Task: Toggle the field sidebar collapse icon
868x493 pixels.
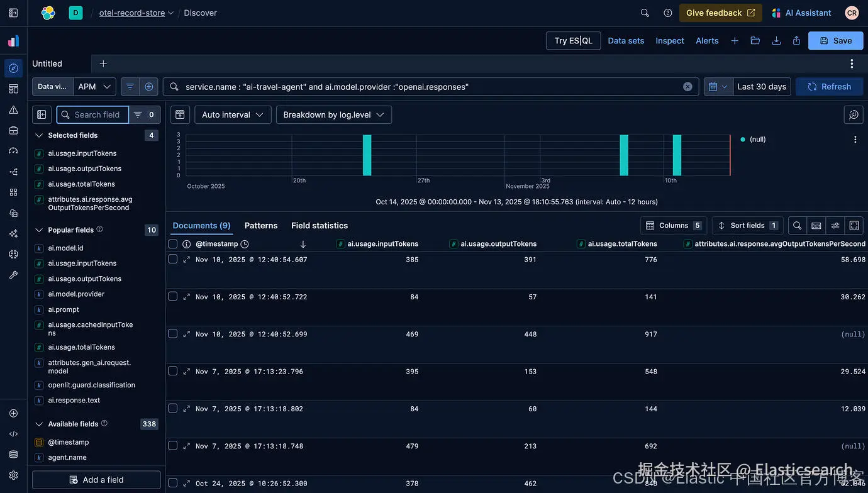Action: tap(42, 114)
